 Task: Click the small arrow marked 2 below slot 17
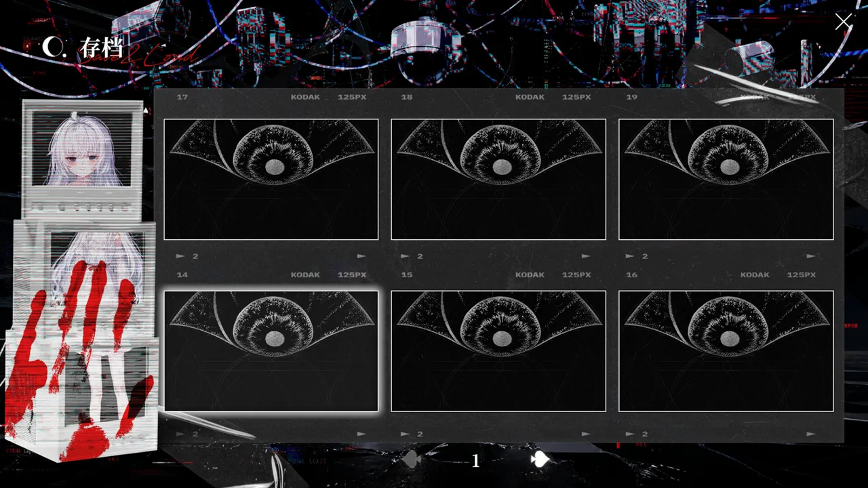tap(187, 256)
